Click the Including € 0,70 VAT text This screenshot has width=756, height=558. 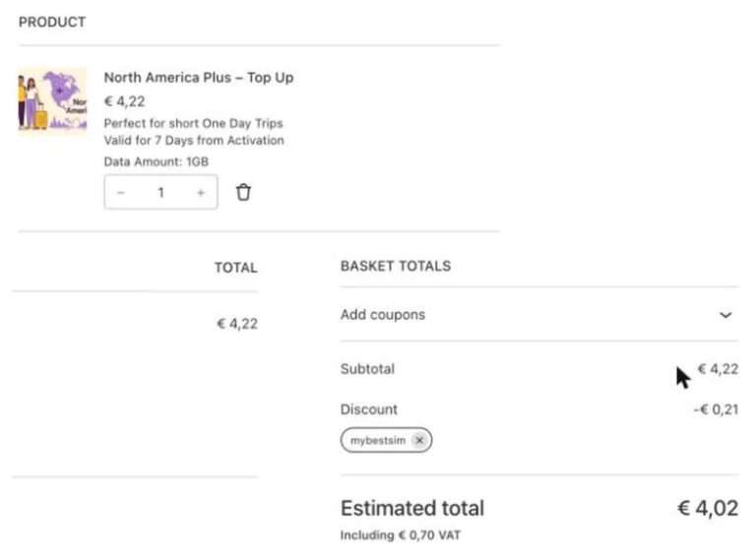point(401,535)
